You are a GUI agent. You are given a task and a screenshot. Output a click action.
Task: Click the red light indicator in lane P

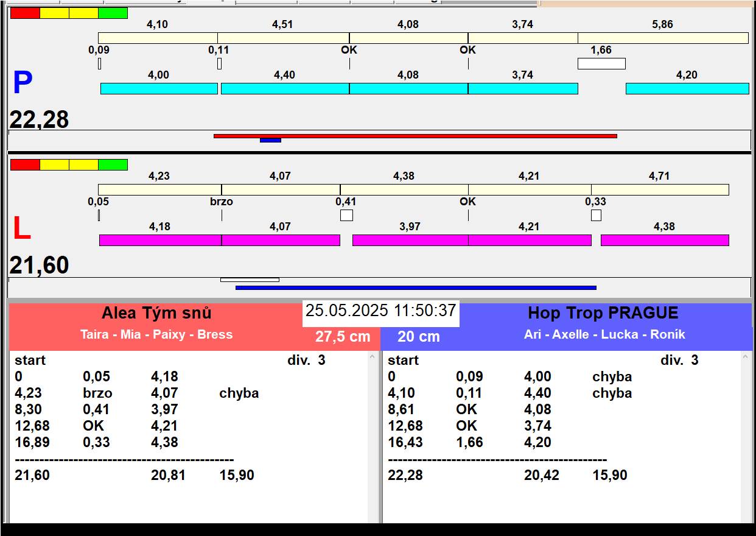tap(25, 13)
